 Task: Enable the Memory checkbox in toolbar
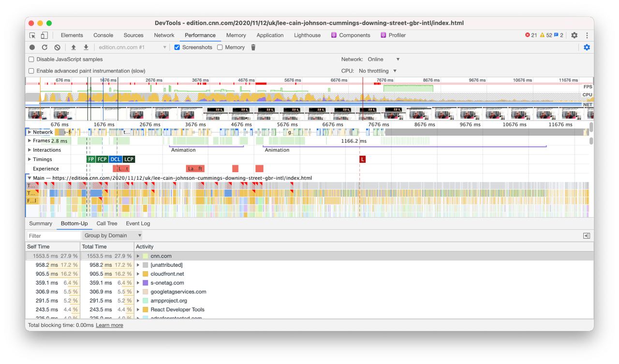coord(220,47)
